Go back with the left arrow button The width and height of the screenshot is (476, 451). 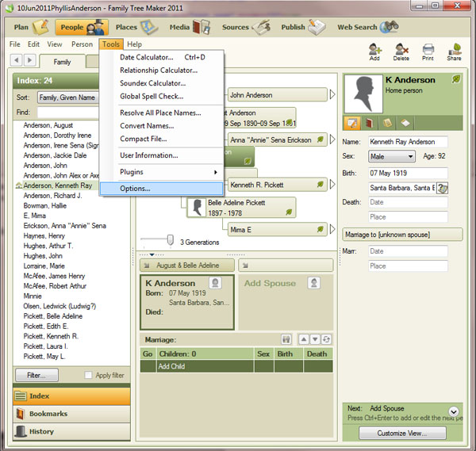17,60
